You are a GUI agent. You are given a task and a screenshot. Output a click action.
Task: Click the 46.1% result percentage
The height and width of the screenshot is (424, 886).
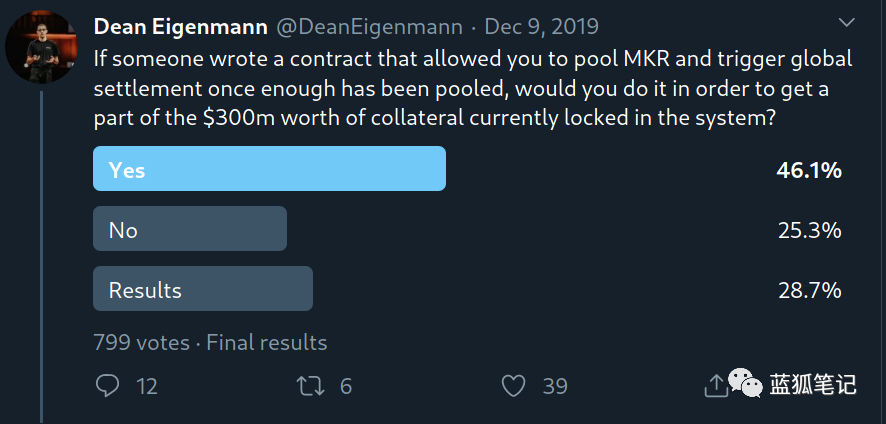[x=809, y=170]
